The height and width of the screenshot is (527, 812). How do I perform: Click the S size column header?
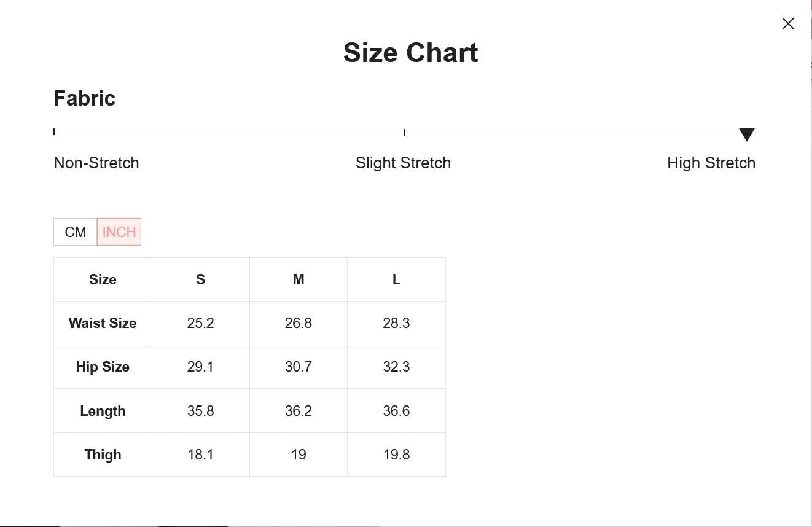[x=200, y=279]
